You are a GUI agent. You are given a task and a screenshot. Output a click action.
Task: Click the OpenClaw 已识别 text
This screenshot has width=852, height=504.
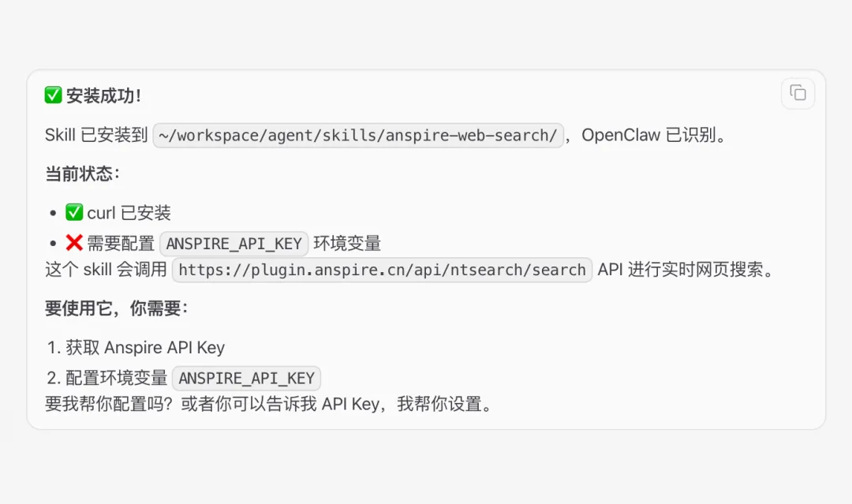[654, 135]
